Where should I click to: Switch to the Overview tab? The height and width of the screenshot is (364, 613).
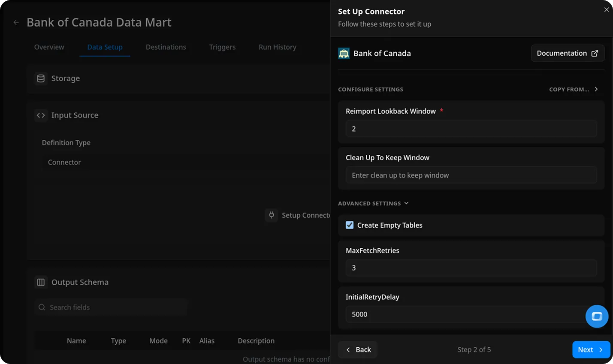[49, 47]
